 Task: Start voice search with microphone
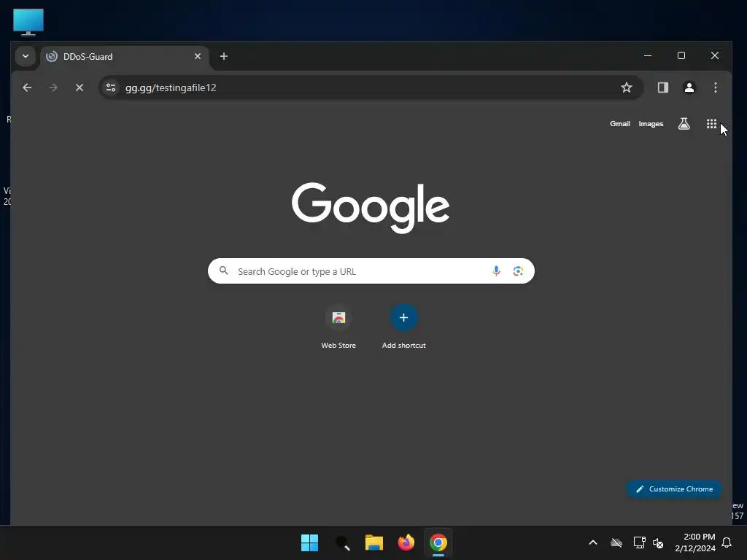tap(496, 271)
